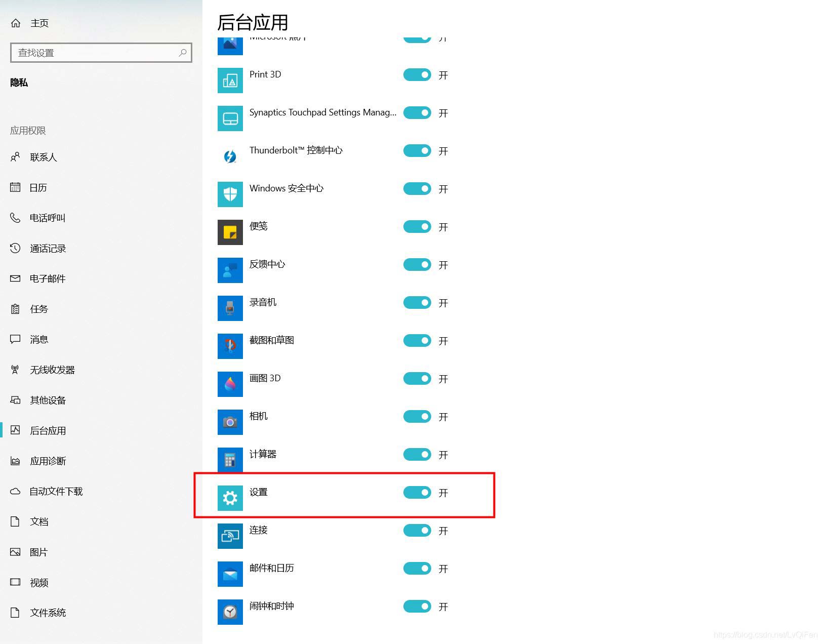The image size is (822, 644).
Task: Toggle 连接 background switch
Action: coord(417,531)
